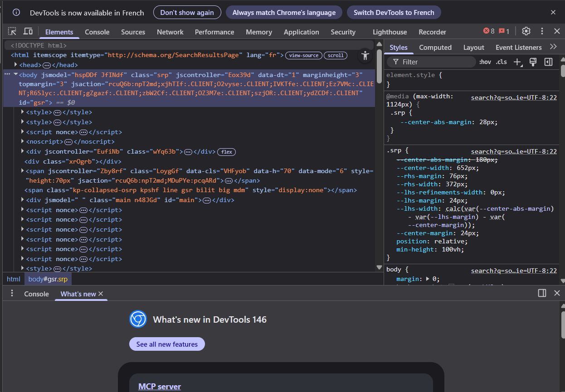
Task: Click the ellipsis in the LoygGf span
Action: (x=229, y=181)
